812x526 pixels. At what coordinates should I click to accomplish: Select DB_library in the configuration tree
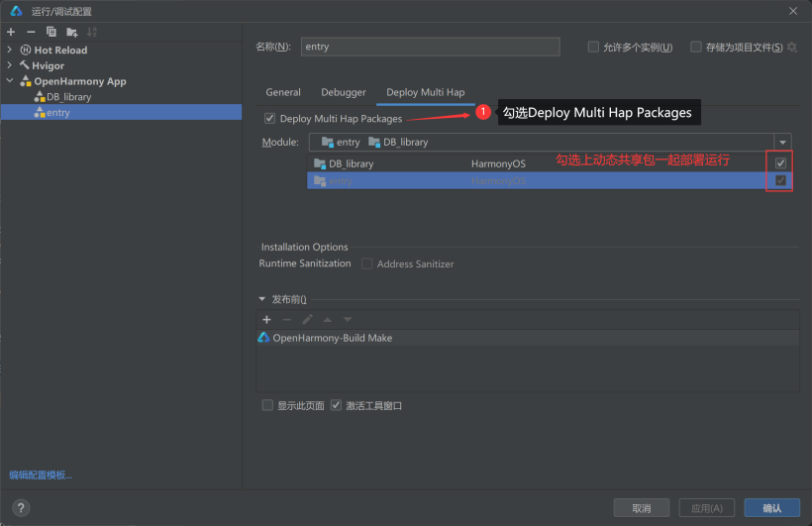click(x=68, y=97)
